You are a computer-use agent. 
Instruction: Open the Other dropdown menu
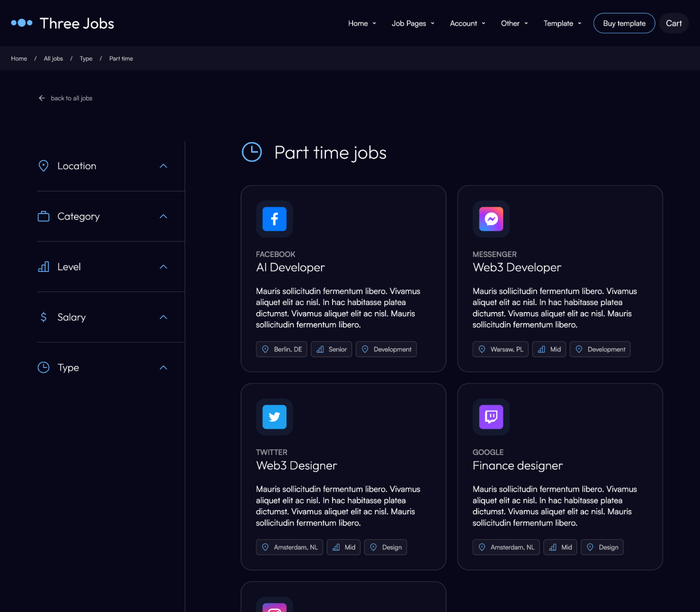tap(514, 23)
